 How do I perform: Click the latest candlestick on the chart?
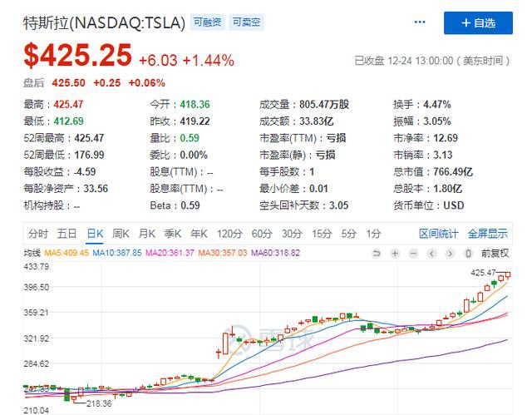coord(508,274)
